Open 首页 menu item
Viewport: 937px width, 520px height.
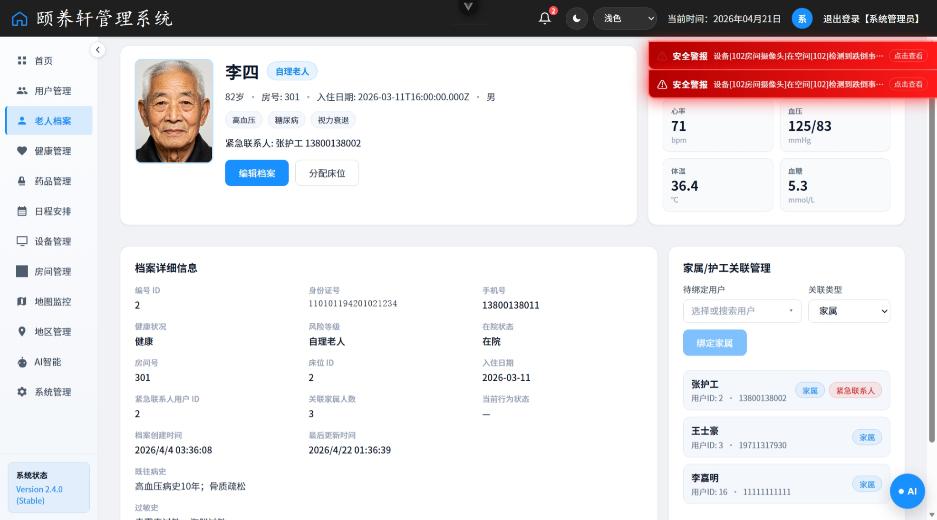pos(49,60)
